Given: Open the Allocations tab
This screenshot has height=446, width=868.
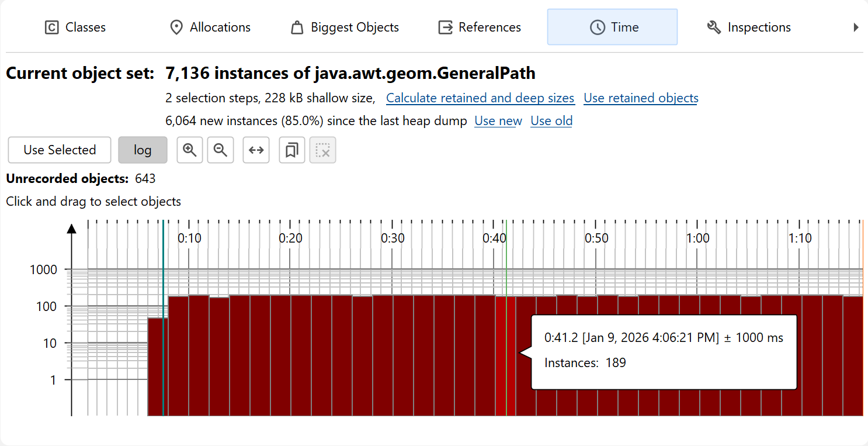Looking at the screenshot, I should 210,27.
